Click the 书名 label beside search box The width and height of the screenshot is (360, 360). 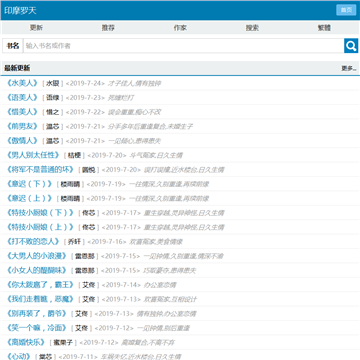[x=13, y=46]
